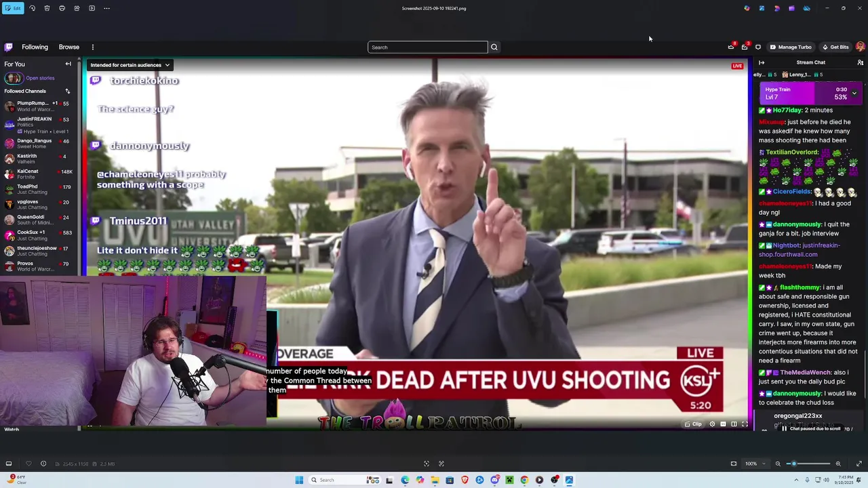Open the 100% zoom level dropdown
Screen dimensions: 868x488
[755, 464]
